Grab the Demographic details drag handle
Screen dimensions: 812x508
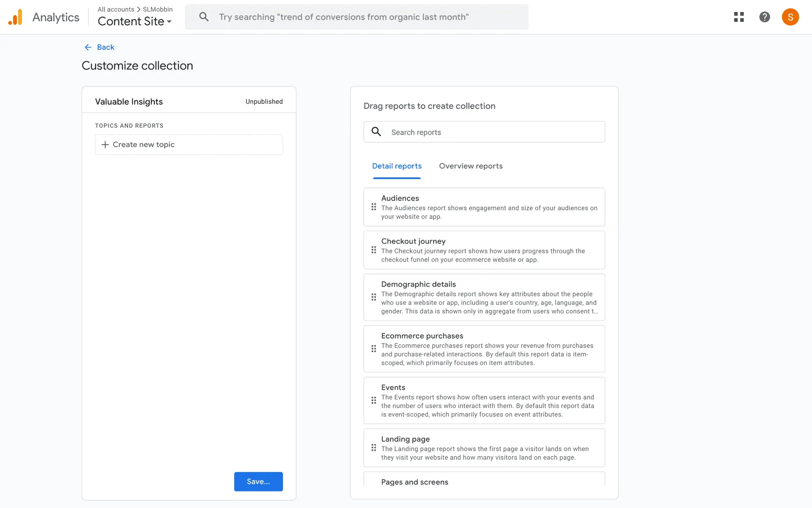click(373, 297)
